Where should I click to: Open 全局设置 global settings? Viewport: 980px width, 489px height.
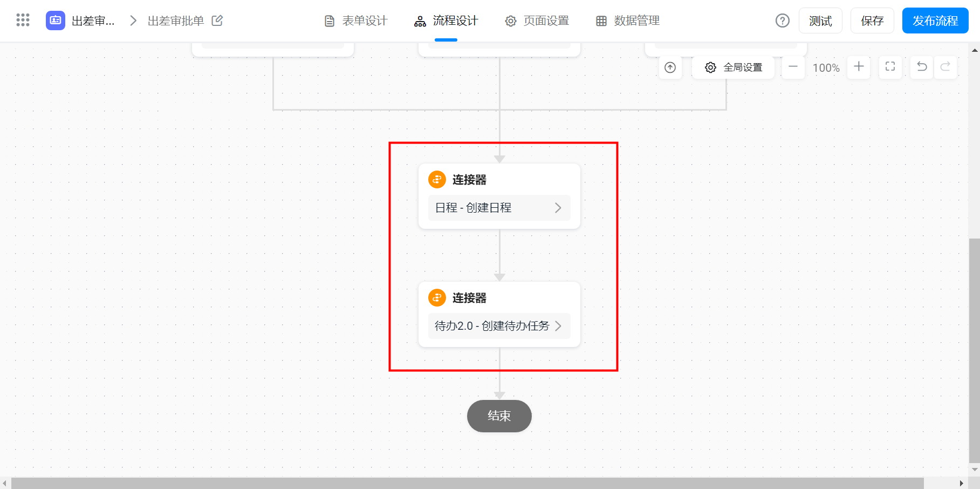pyautogui.click(x=734, y=67)
